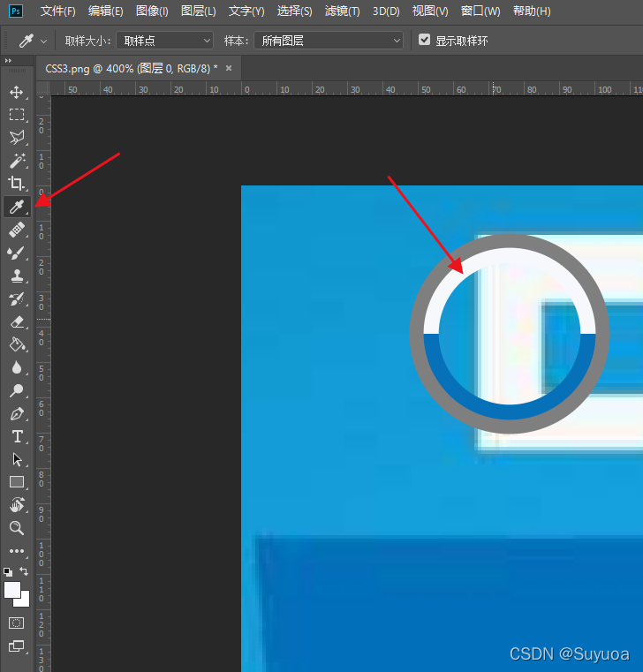Select the Blur tool
The width and height of the screenshot is (643, 672).
[x=17, y=367]
